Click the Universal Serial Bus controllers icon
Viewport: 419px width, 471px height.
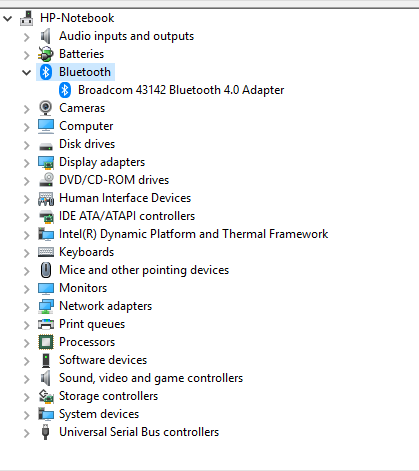46,432
